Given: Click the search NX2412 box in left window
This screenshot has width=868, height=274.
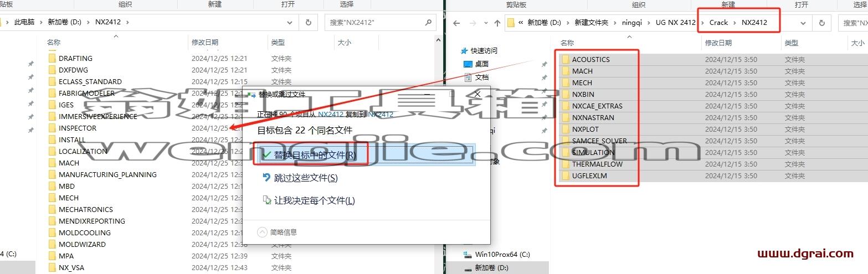Looking at the screenshot, I should tap(381, 22).
